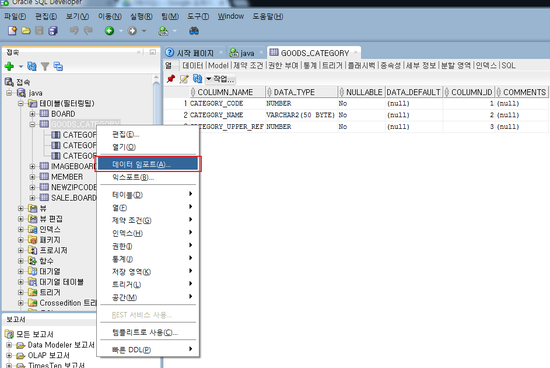Choose 열기(O) in context menu
This screenshot has height=368, width=550.
148,147
